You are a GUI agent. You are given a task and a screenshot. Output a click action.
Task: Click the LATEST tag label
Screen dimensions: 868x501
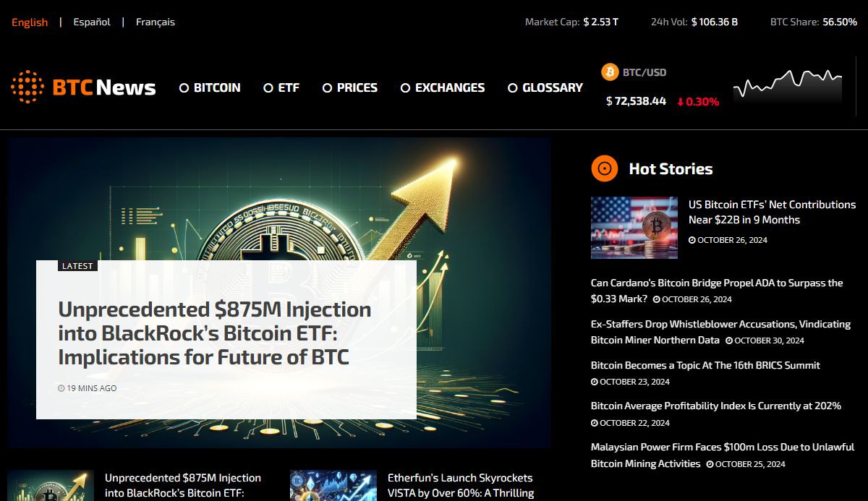[x=77, y=266]
